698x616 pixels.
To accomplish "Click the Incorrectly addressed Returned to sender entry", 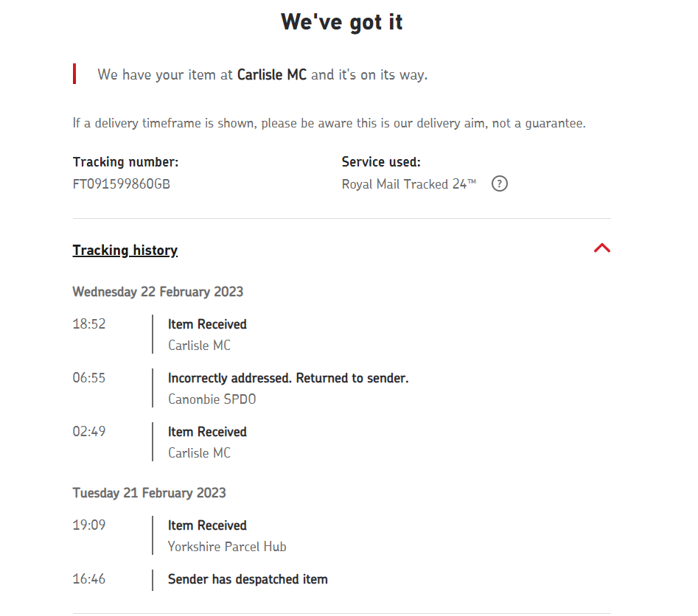I will (x=288, y=377).
